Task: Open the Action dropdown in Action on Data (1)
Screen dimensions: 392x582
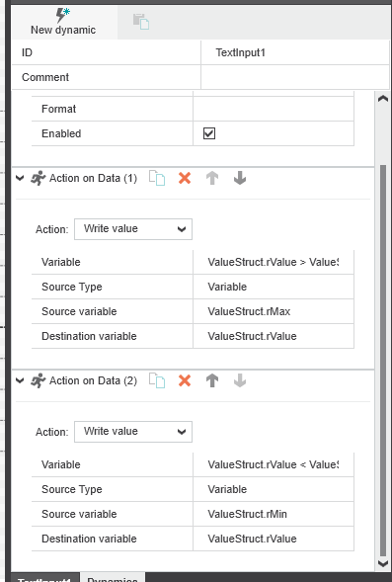Action: (133, 229)
